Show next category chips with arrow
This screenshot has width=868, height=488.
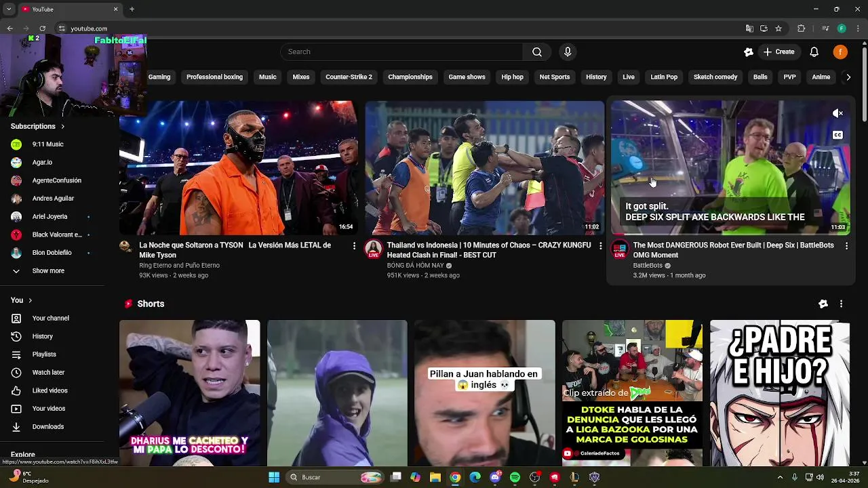[848, 77]
